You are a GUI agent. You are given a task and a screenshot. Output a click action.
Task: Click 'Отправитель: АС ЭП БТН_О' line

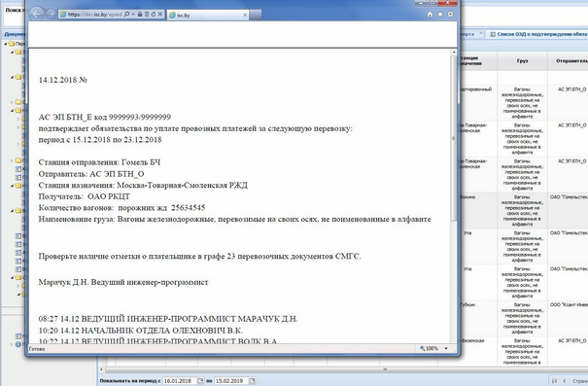point(91,174)
